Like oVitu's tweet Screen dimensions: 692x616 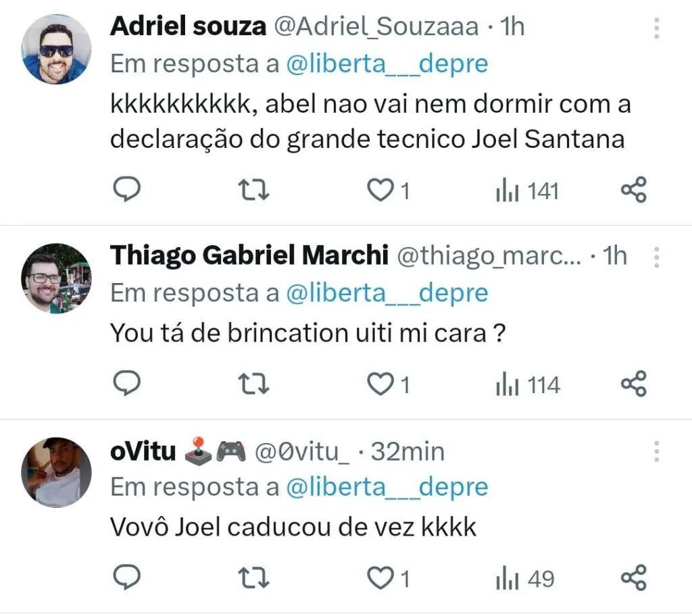tap(380, 578)
